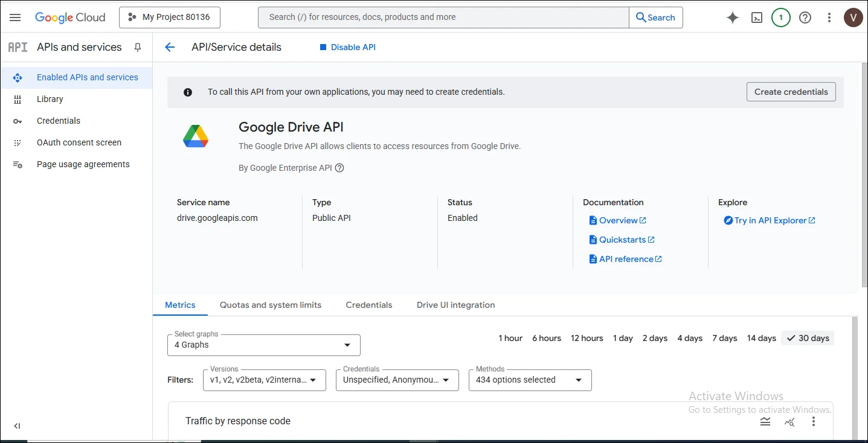Switch to the Credentials tab
Image resolution: width=868 pixels, height=443 pixels.
[369, 305]
